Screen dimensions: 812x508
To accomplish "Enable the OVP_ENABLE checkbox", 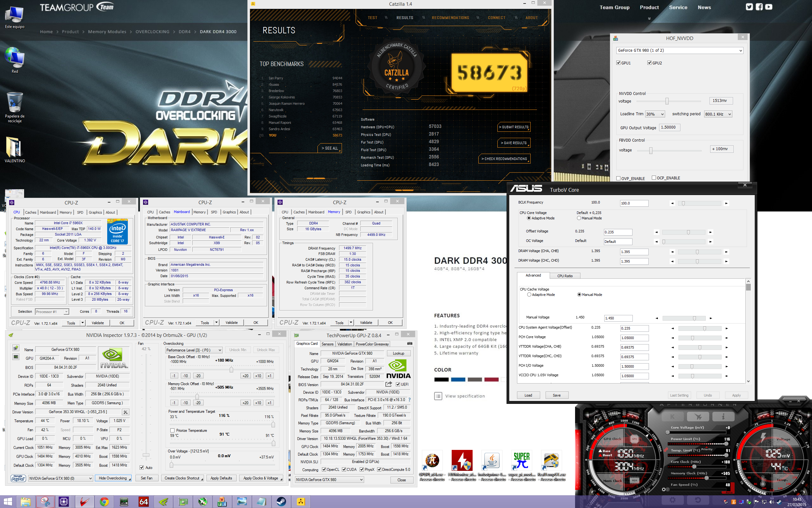I will (x=619, y=178).
